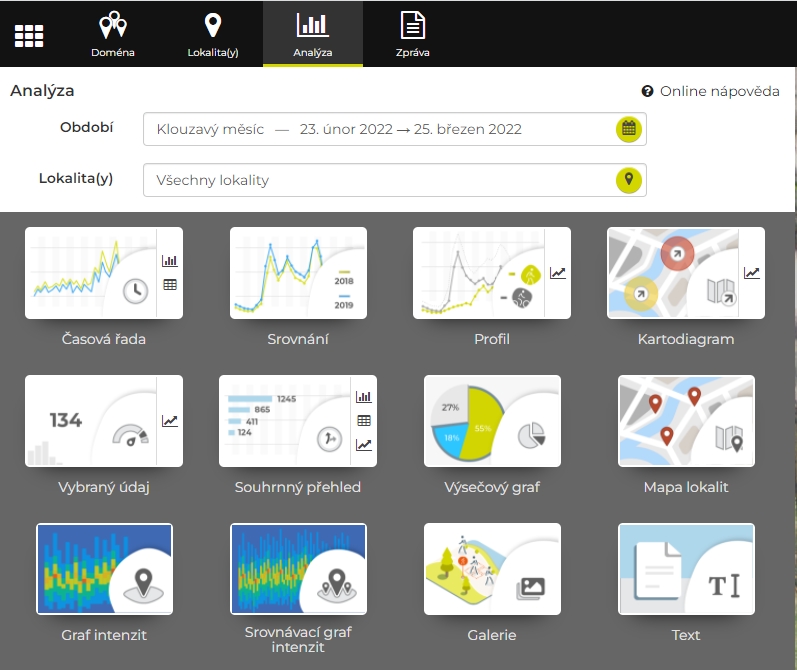Click the Analýza page heading

point(42,91)
